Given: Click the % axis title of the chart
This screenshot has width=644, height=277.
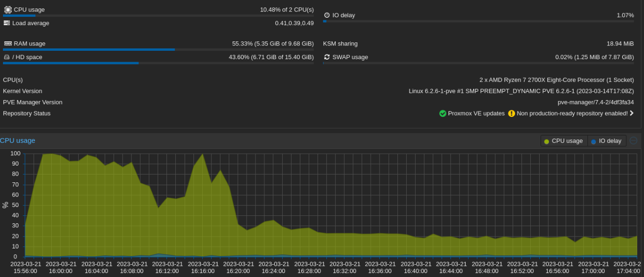Looking at the screenshot, I should pos(5,205).
